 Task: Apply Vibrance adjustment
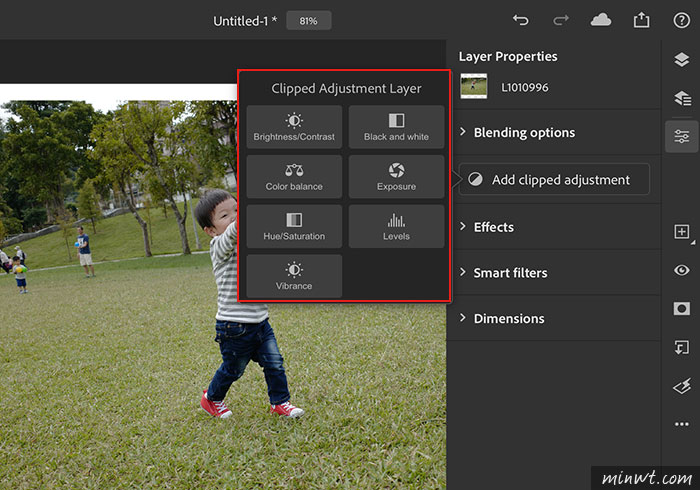294,276
